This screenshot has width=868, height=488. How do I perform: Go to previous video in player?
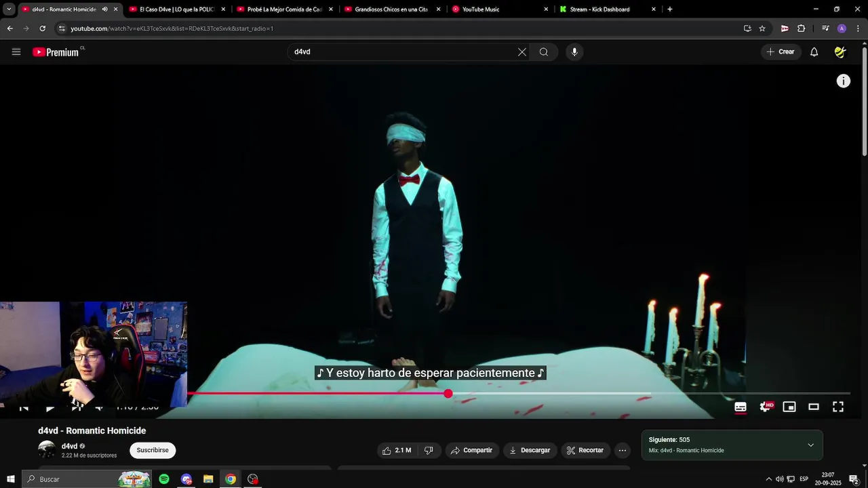coord(24,407)
